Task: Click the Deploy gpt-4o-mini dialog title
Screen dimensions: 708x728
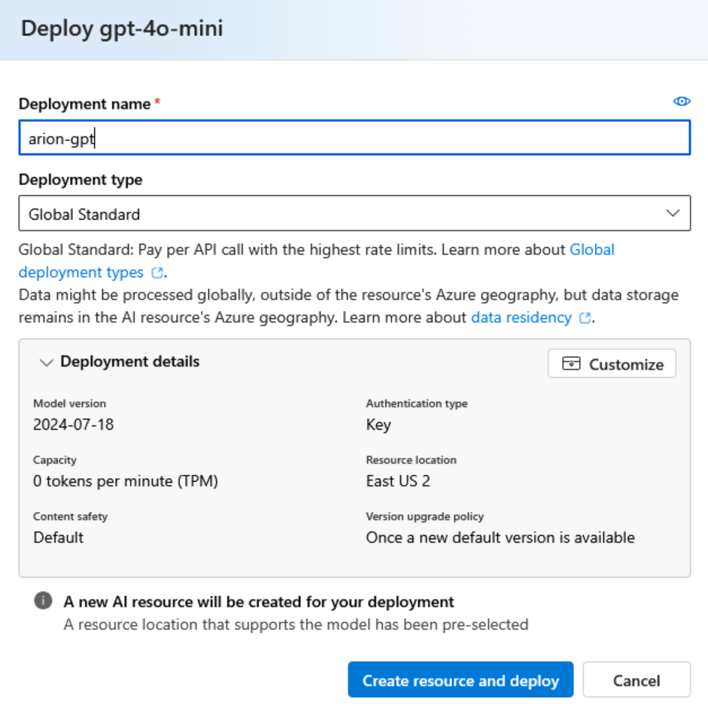Action: click(x=122, y=29)
